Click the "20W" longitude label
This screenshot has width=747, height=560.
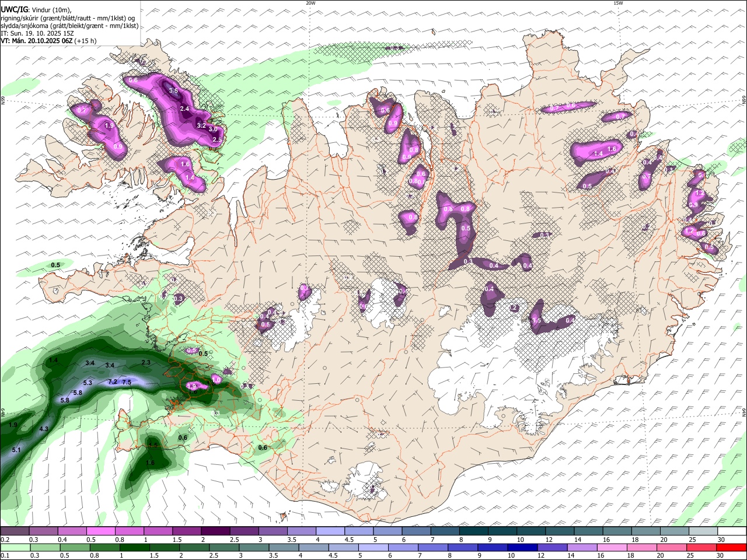click(310, 3)
